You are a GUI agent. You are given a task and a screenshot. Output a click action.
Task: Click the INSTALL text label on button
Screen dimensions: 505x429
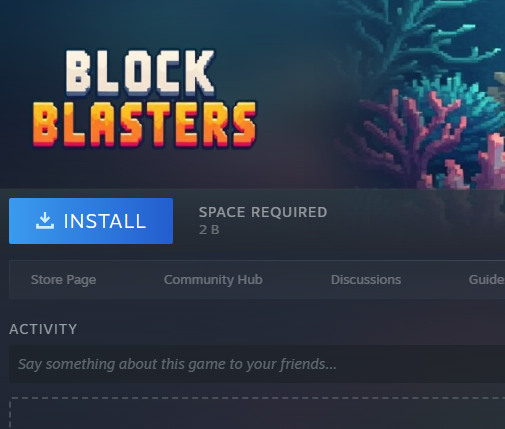point(105,221)
